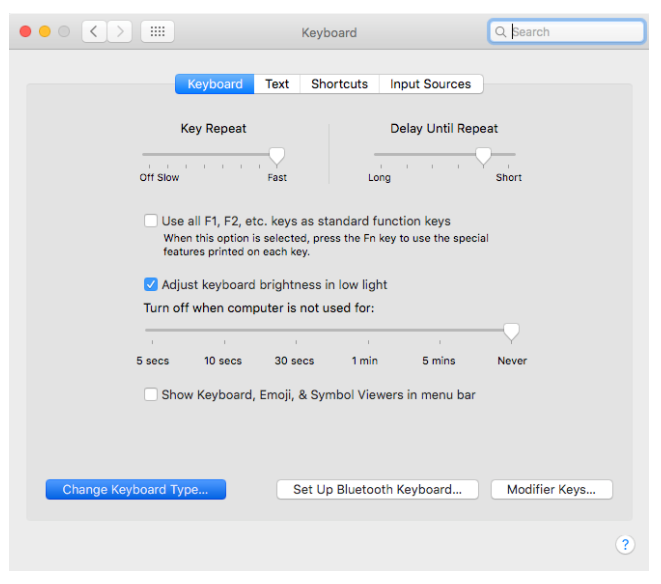661x584 pixels.
Task: Select the Input Sources tab
Action: point(430,84)
